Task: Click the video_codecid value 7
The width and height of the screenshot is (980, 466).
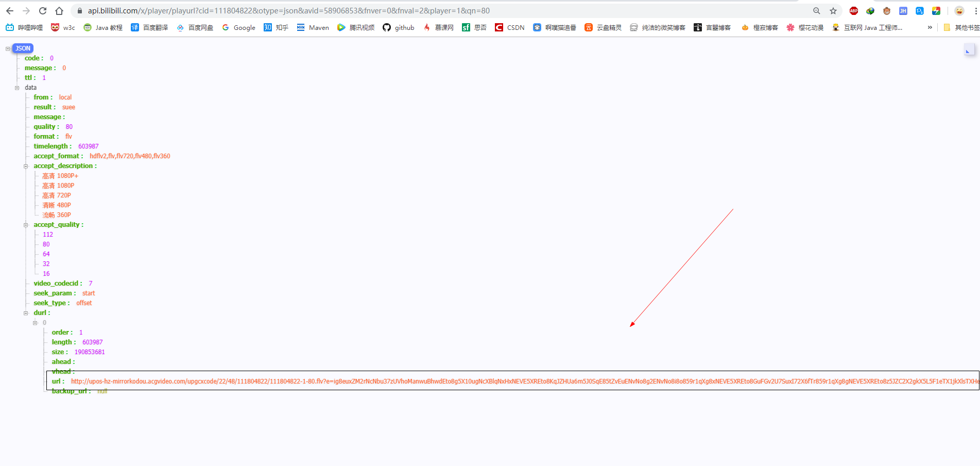Action: pyautogui.click(x=91, y=284)
